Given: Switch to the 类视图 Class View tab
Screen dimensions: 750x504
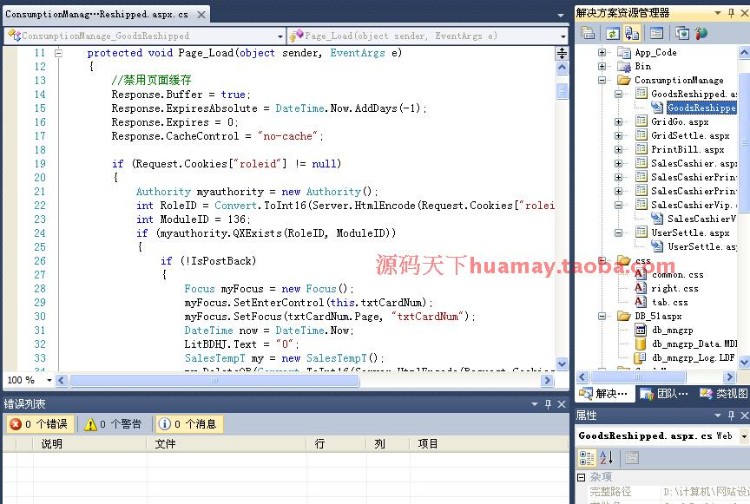Looking at the screenshot, I should pyautogui.click(x=723, y=394).
